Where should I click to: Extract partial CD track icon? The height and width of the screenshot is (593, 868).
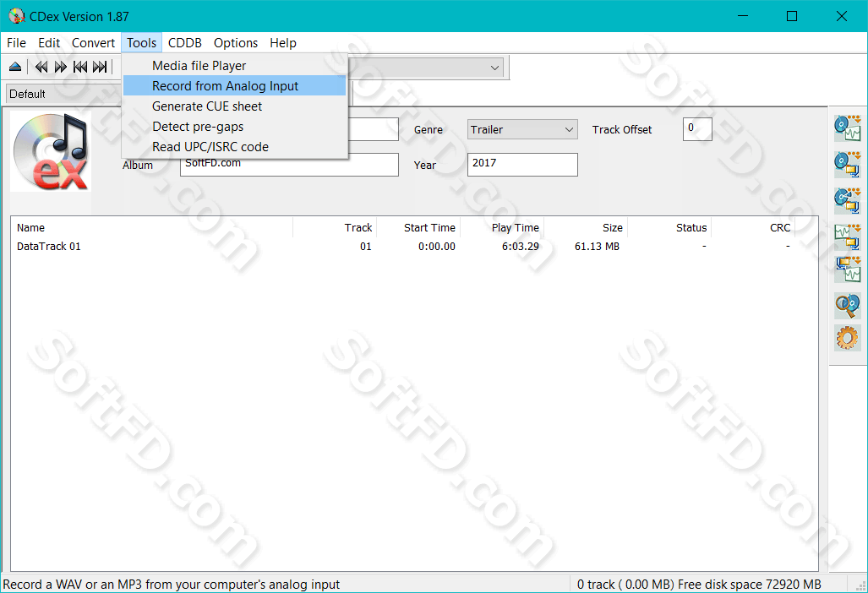[848, 200]
